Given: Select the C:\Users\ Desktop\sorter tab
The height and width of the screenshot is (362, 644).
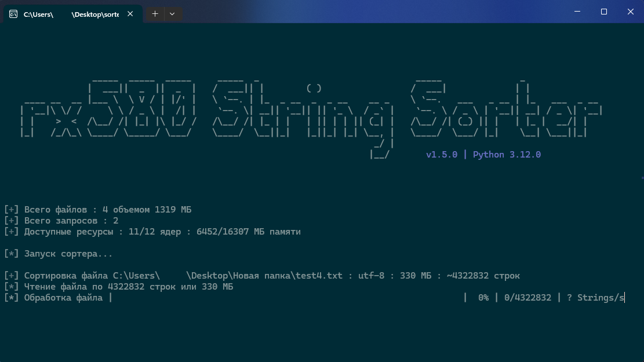Looking at the screenshot, I should pos(73,14).
